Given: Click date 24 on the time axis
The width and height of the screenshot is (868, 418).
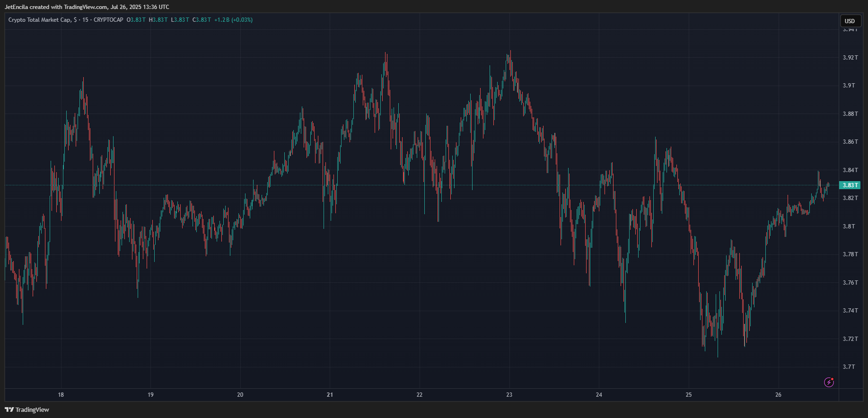Looking at the screenshot, I should (599, 395).
